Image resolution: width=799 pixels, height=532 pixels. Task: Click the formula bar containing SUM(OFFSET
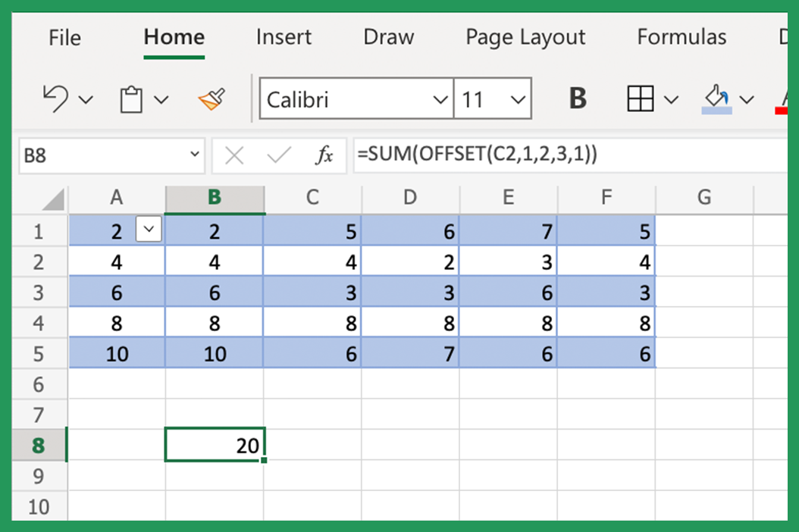point(570,155)
